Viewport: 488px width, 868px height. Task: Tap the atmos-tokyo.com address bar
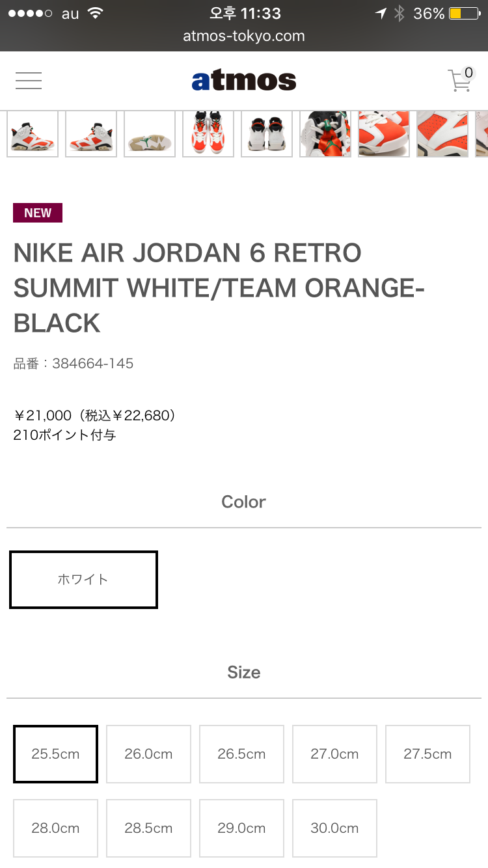[x=244, y=36]
